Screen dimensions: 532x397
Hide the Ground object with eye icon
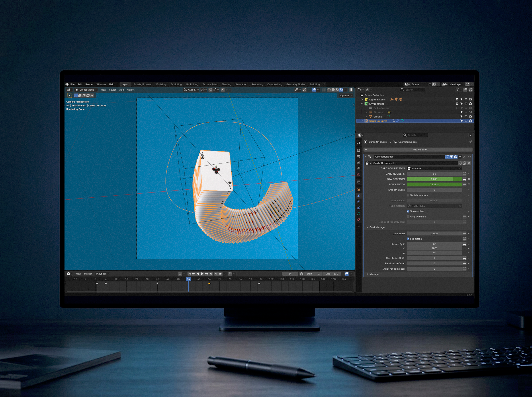tap(466, 117)
